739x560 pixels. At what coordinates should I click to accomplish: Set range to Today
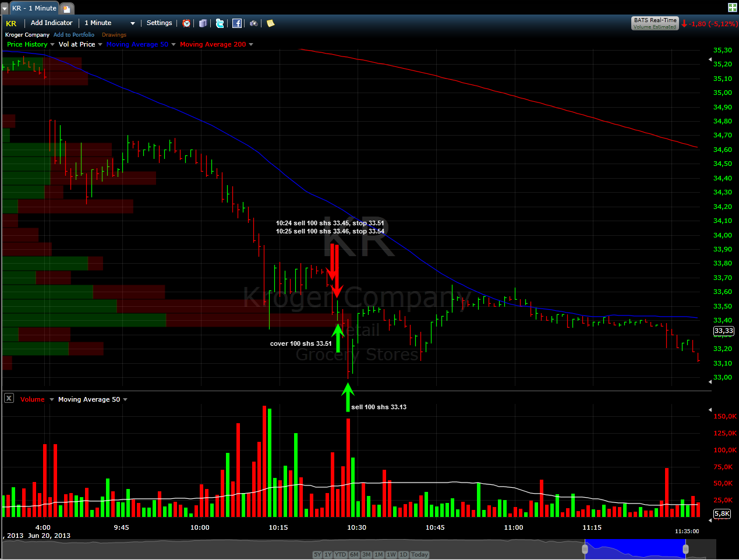419,555
